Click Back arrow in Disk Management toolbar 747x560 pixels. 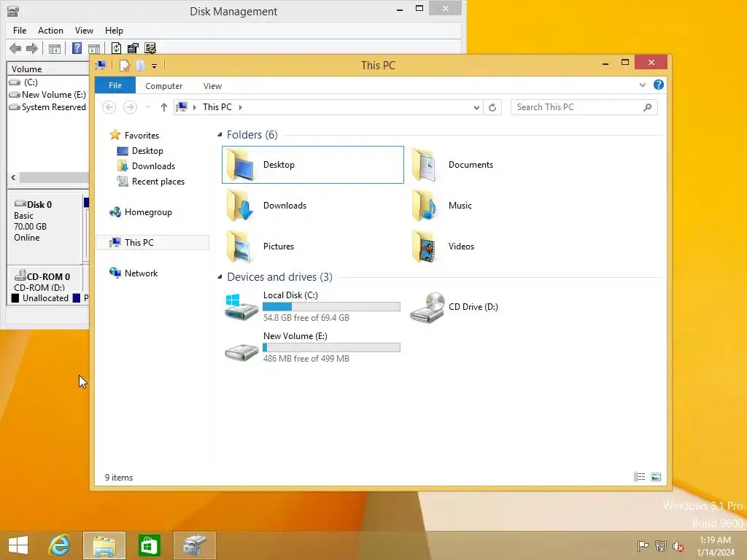pos(15,48)
